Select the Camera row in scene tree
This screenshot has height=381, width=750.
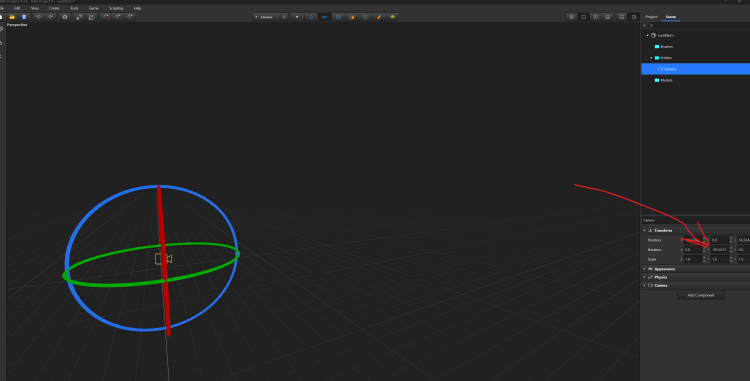coord(695,69)
